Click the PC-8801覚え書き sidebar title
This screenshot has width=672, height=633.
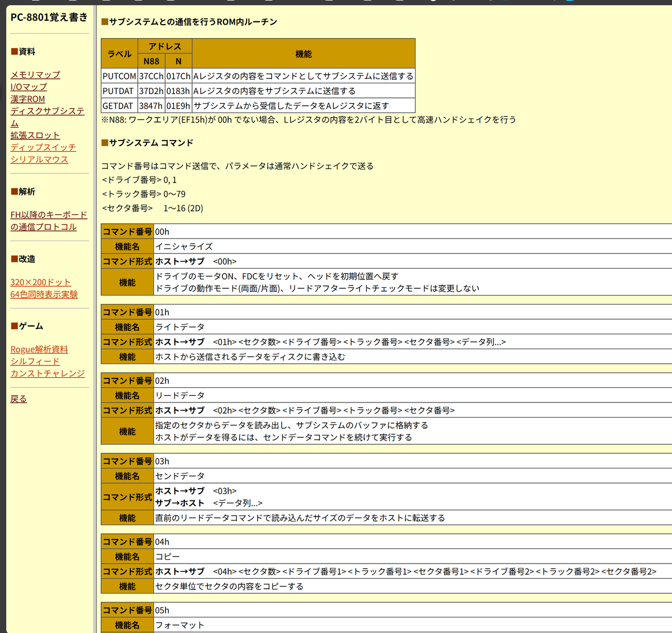(x=49, y=17)
